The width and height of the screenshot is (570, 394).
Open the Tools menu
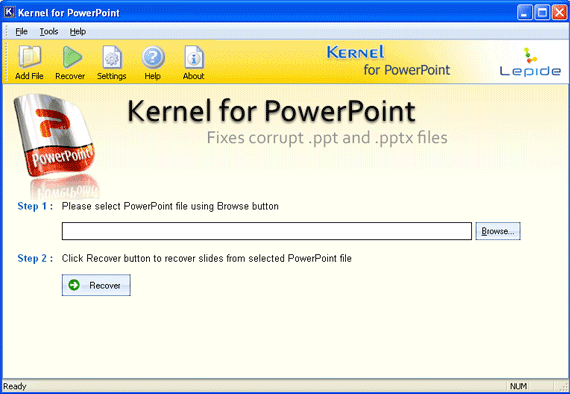point(49,32)
